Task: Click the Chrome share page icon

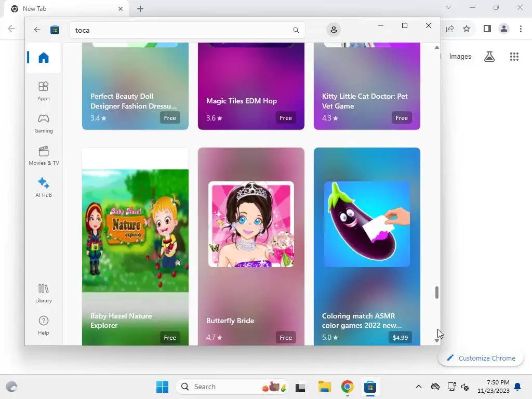Action: pyautogui.click(x=450, y=29)
